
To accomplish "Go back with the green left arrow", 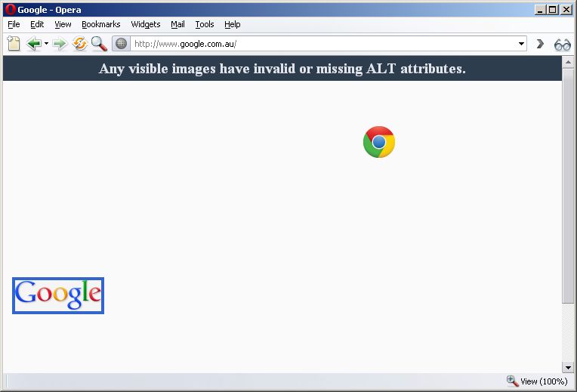I will point(34,44).
